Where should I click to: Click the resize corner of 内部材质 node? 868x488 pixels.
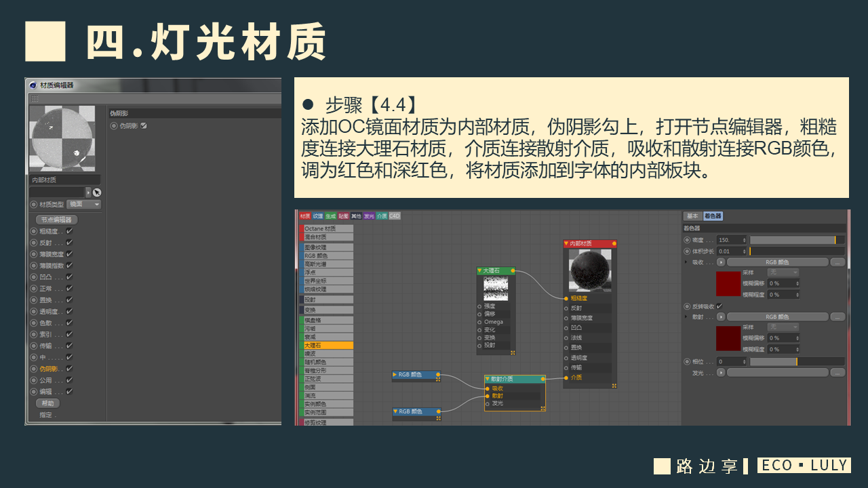(x=614, y=386)
